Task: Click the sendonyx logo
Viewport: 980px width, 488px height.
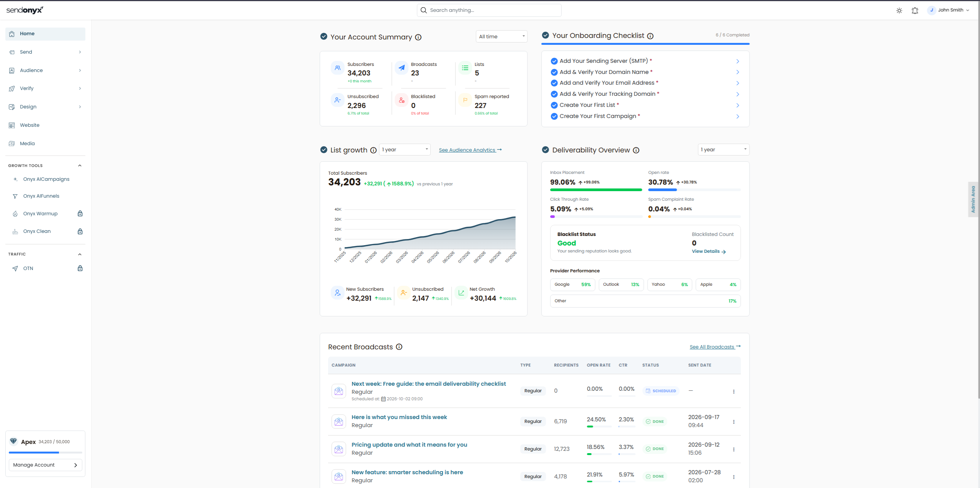Action: tap(25, 10)
